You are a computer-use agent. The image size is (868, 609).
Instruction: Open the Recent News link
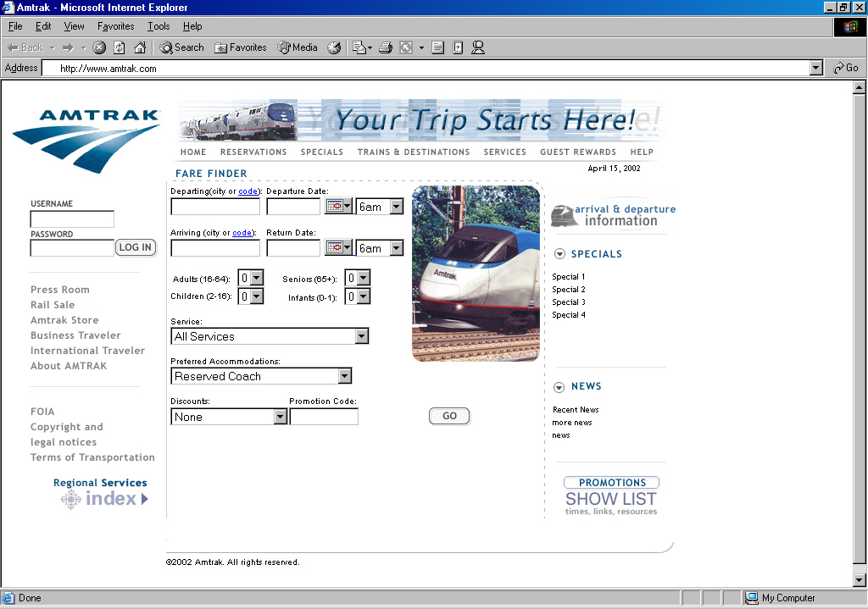(x=576, y=410)
